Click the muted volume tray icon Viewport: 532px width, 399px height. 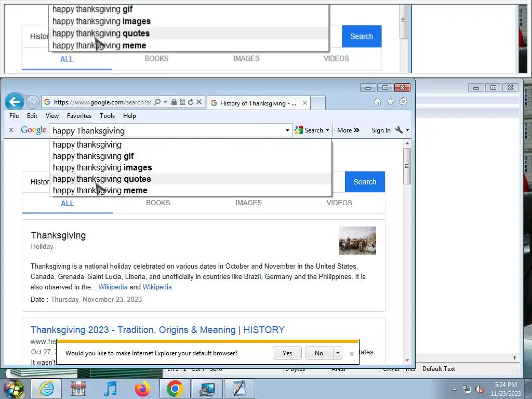pos(480,390)
